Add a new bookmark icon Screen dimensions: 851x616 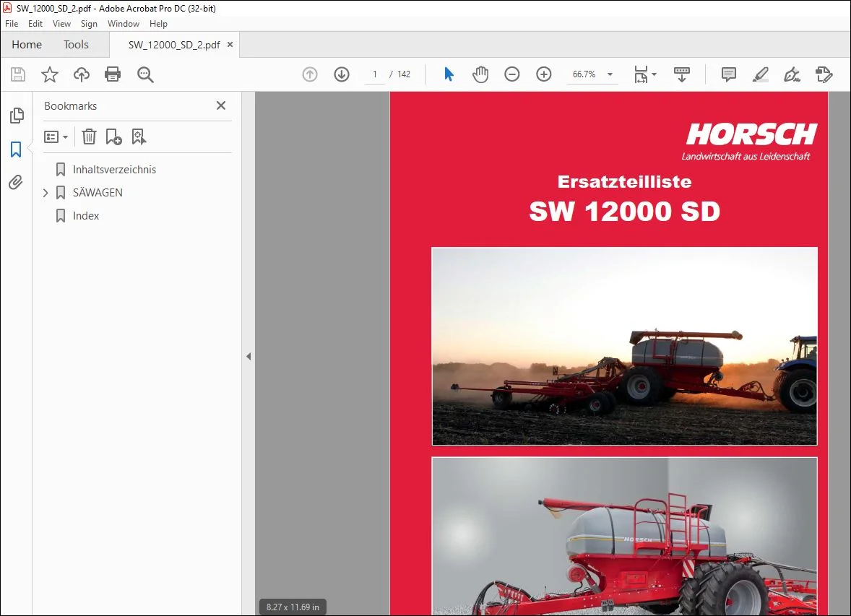[x=113, y=136]
